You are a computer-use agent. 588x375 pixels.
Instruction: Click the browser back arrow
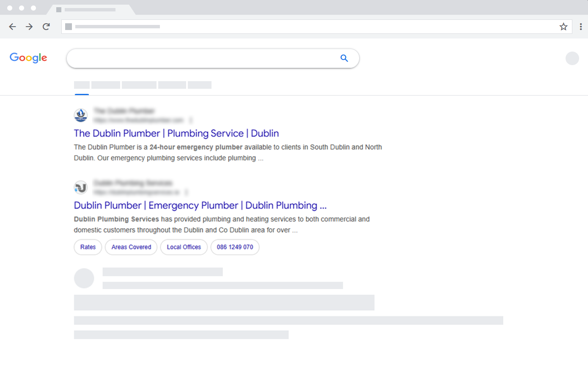[12, 27]
